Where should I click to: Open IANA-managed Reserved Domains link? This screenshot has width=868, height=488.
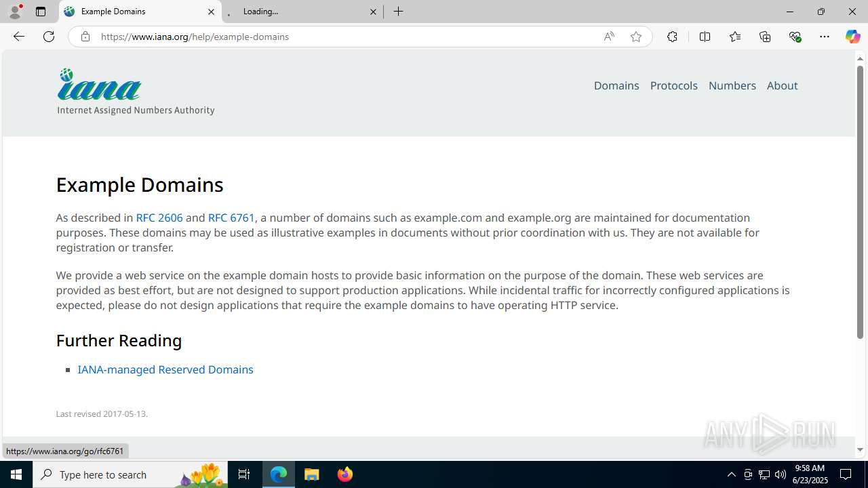pyautogui.click(x=165, y=369)
